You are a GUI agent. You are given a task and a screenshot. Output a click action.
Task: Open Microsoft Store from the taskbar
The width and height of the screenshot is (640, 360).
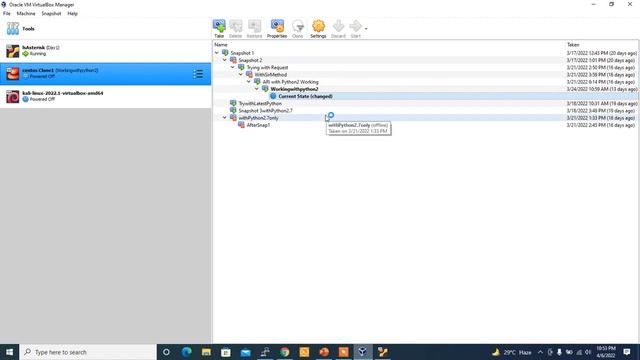[x=226, y=352]
